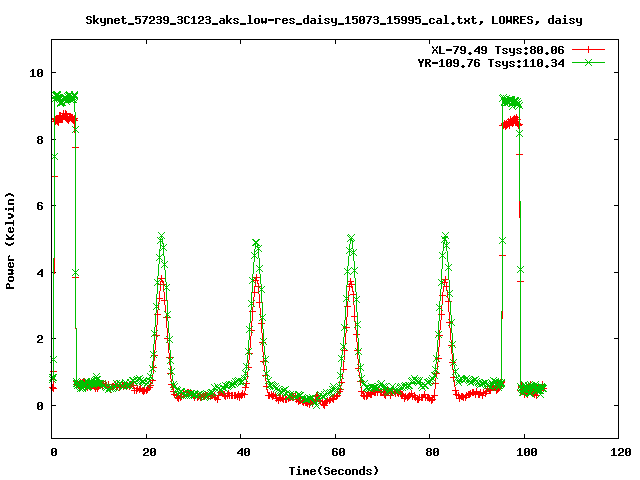Screen dimensions: 640x480
Task: Select the YR-109.76 Tsys:110.34 legend label
Action: coord(491,63)
